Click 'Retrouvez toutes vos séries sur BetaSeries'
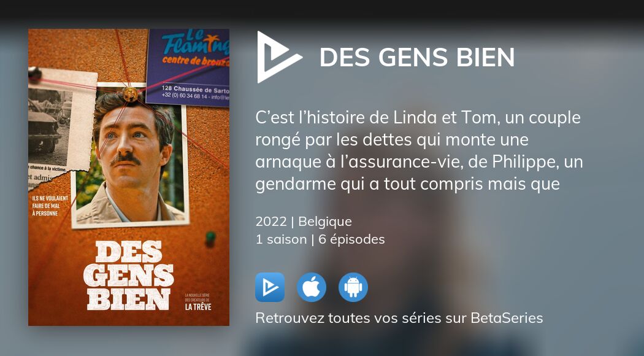Viewport: 644px width, 356px height. pyautogui.click(x=399, y=318)
